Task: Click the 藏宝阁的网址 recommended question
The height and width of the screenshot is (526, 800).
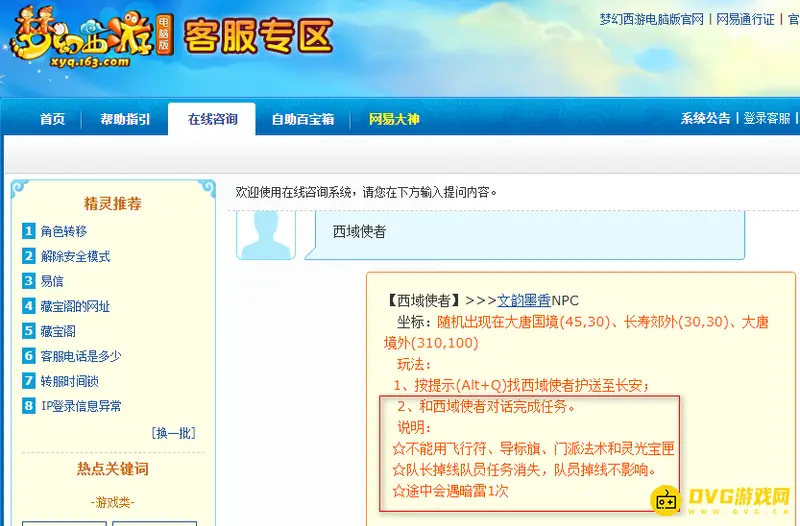Action: [76, 306]
